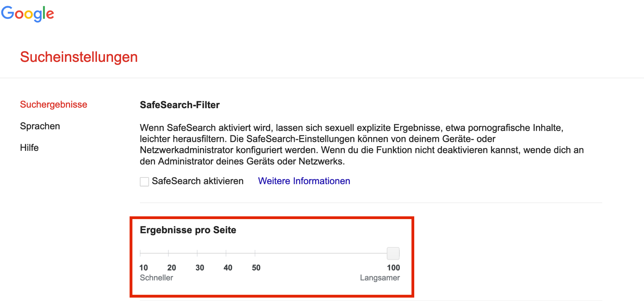Click the Google logo

click(28, 14)
